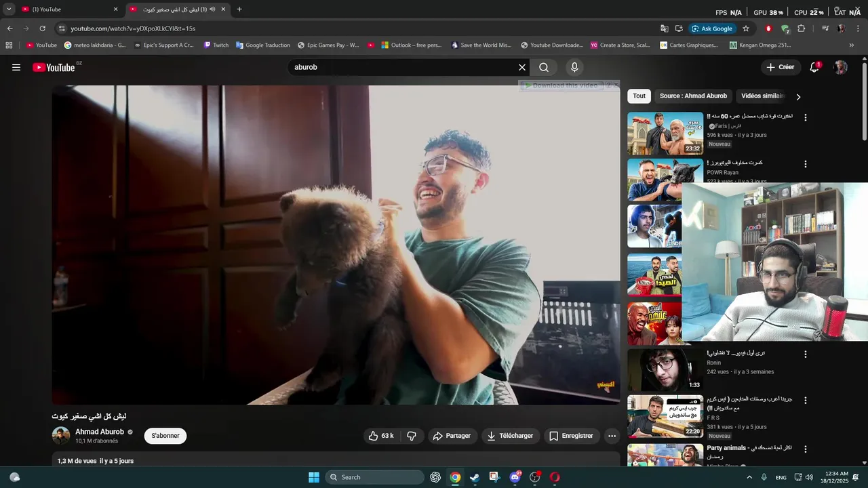Open YouTube account avatar menu
Viewport: 868px width, 488px height.
(x=841, y=67)
